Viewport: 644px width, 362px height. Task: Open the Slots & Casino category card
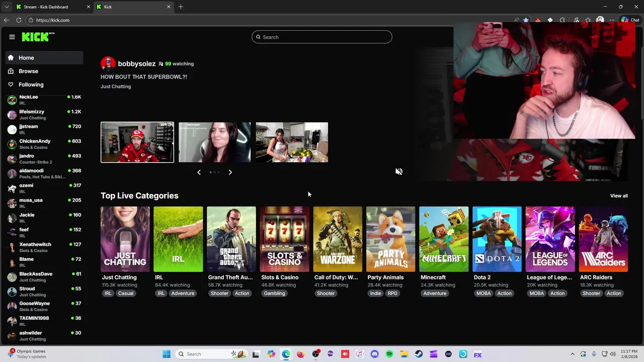click(x=284, y=239)
